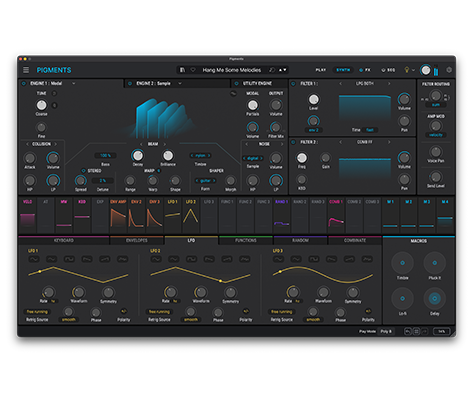
Task: Click the Poly 8 play mode button
Action: pos(386,331)
